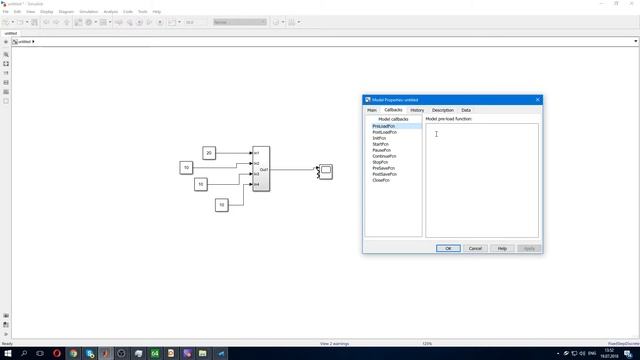
Task: Switch to History tab in Model Properties
Action: [417, 110]
